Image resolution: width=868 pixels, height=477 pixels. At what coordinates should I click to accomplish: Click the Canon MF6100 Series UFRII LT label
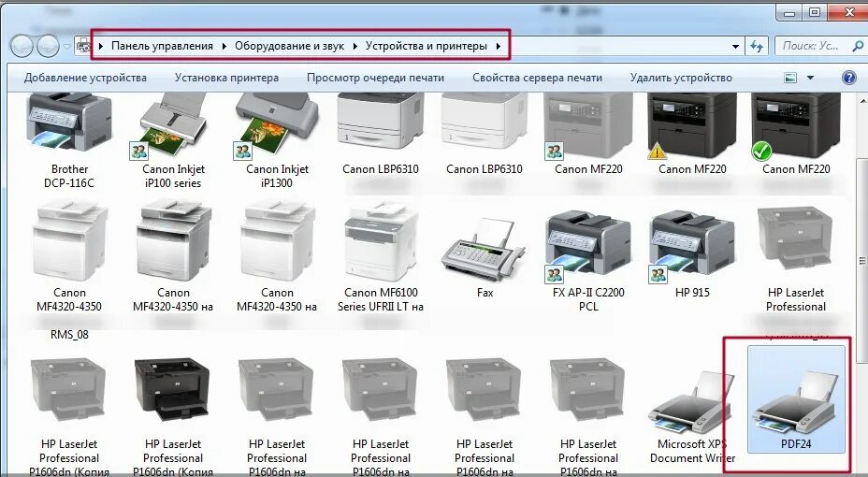click(381, 299)
